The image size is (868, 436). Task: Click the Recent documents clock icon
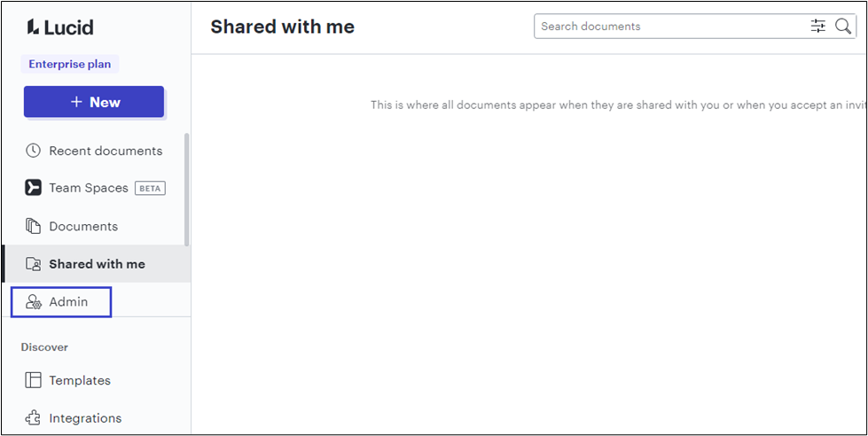tap(34, 151)
